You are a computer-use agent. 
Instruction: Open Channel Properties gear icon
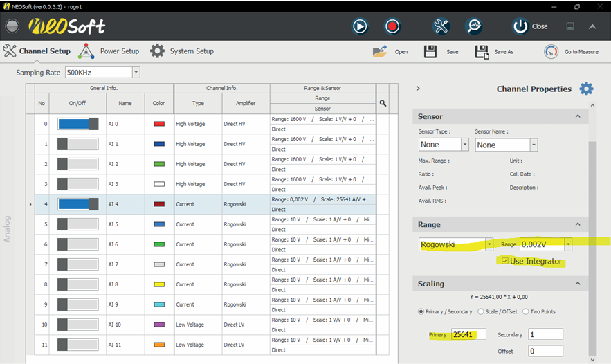click(586, 89)
